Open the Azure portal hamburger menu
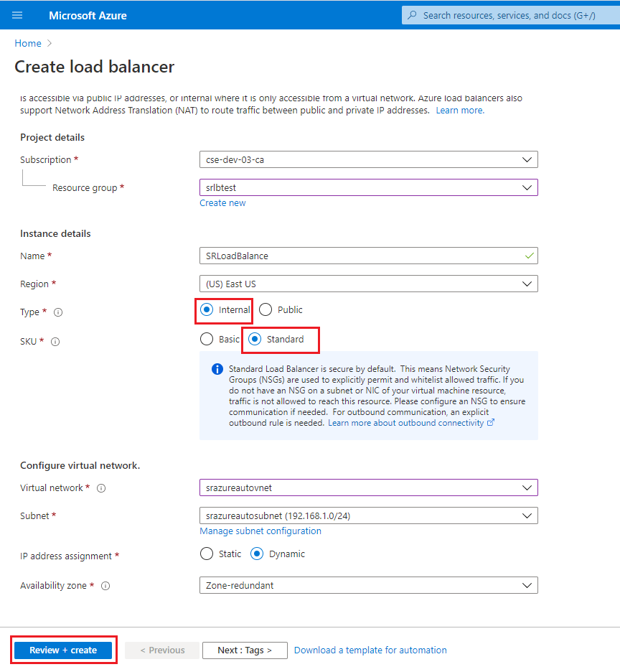The height and width of the screenshot is (672, 620). click(18, 14)
